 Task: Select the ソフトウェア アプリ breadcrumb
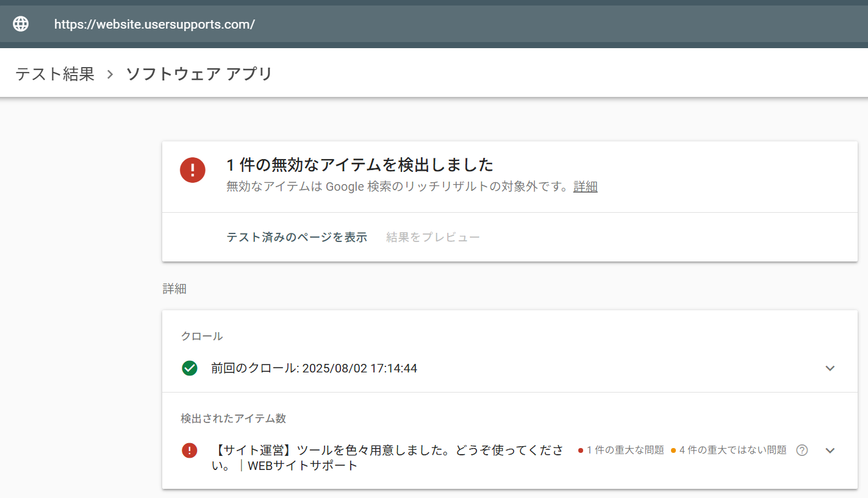click(199, 74)
